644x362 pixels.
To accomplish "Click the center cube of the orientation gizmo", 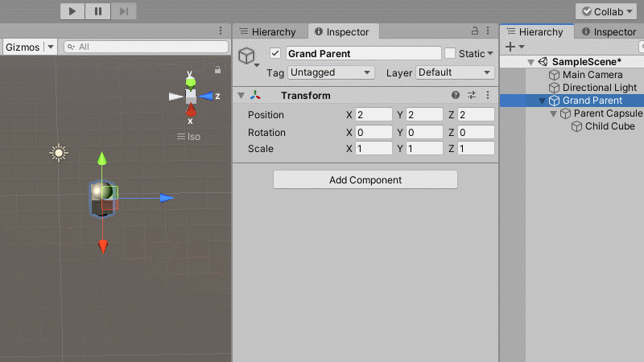I will 191,96.
